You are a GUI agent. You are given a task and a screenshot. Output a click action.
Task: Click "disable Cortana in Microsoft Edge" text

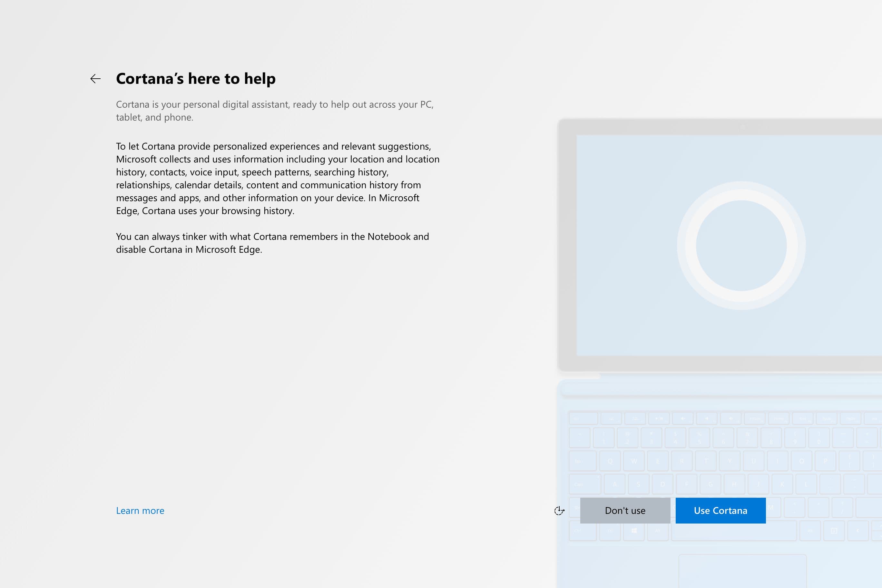tap(189, 250)
